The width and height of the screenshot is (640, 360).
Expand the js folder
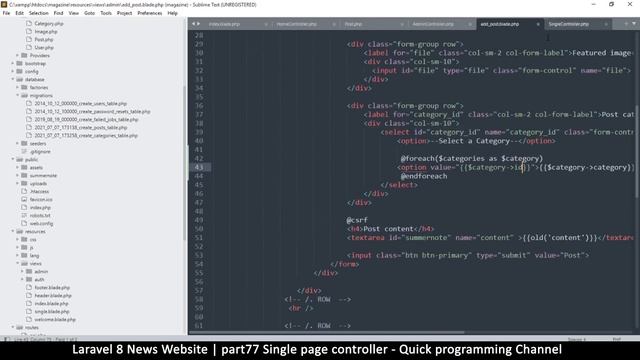pos(18,247)
